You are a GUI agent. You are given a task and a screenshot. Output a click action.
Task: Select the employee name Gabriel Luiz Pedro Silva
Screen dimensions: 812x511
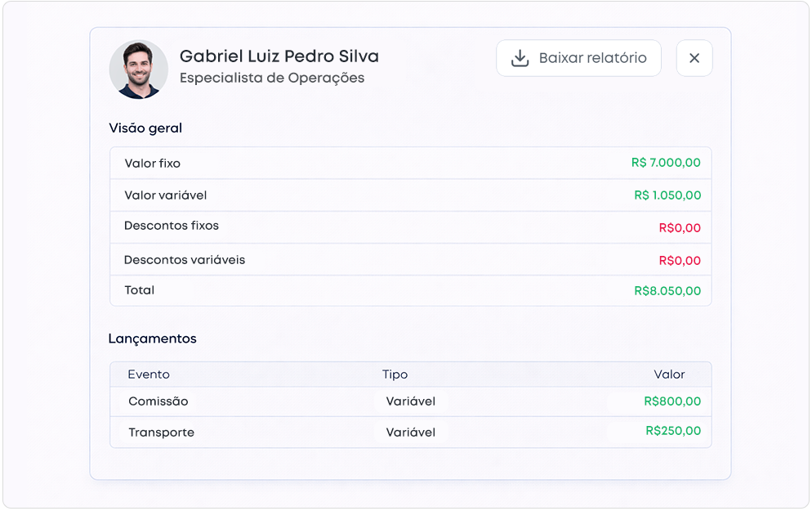coord(279,56)
